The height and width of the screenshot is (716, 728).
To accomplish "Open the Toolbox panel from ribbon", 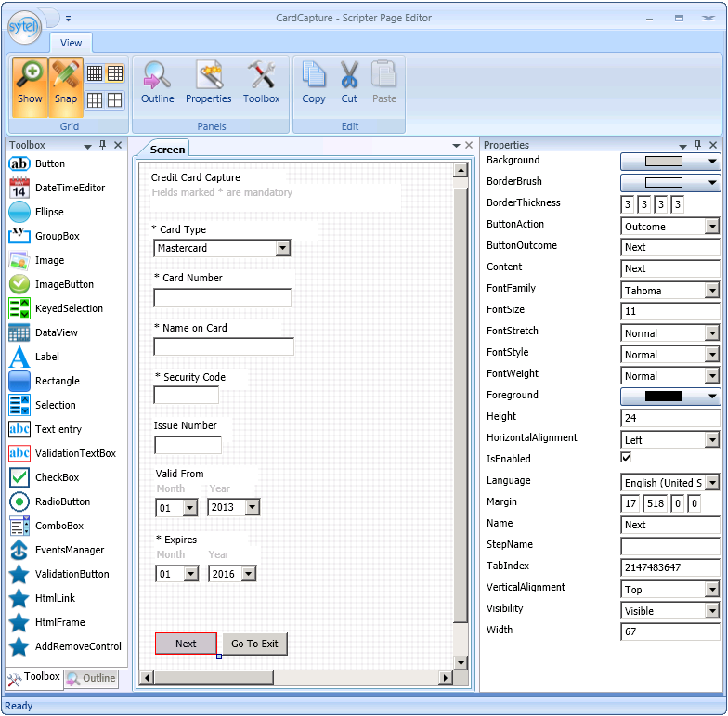I will point(262,83).
